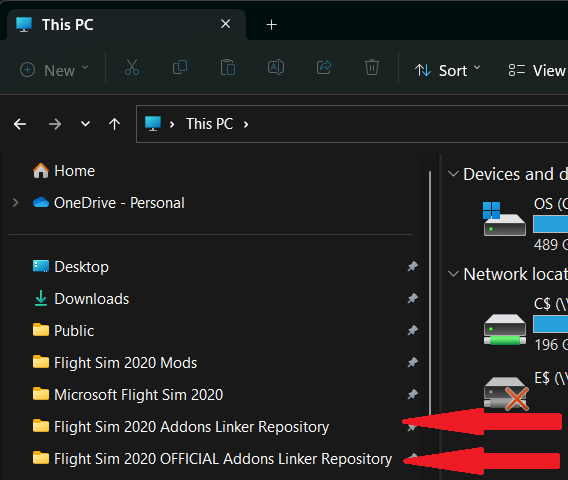Click the C$ network location label
The height and width of the screenshot is (480, 568).
click(x=551, y=304)
